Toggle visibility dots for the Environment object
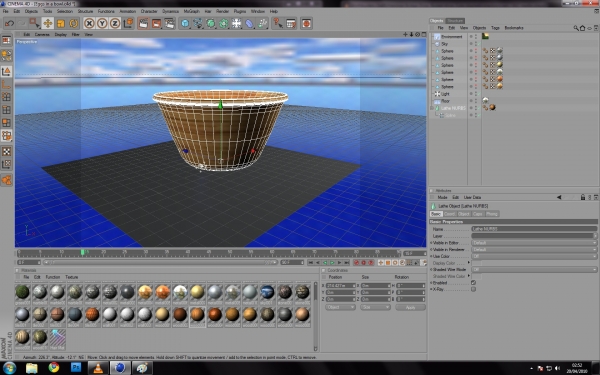 [476, 37]
